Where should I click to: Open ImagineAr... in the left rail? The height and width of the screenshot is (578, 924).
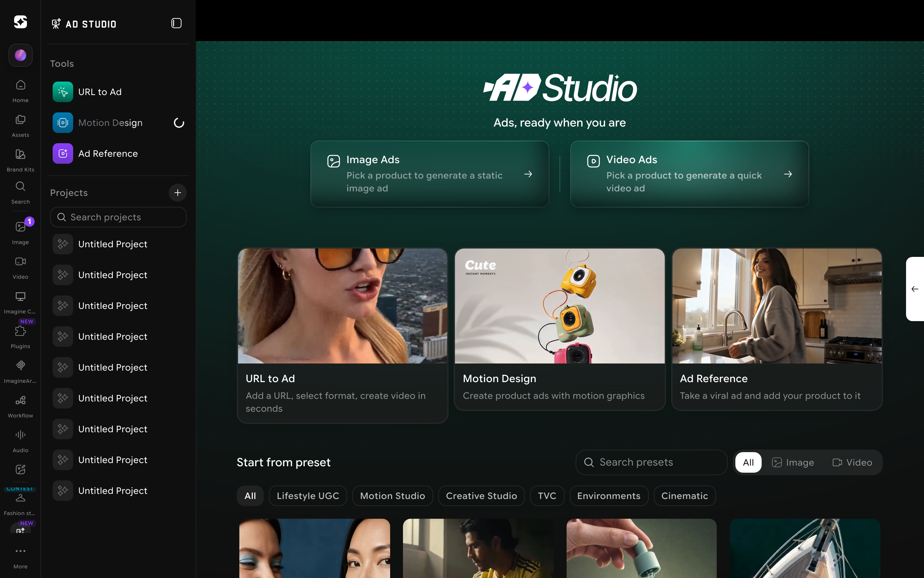tap(20, 372)
